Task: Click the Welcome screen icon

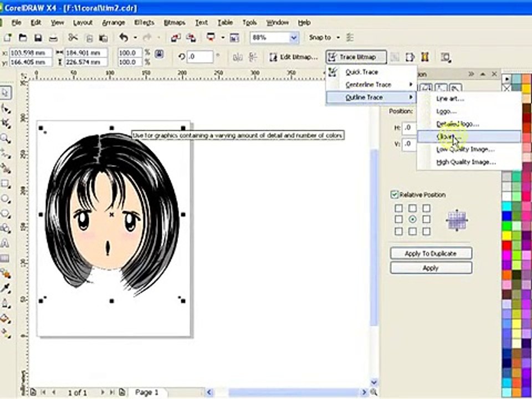Action: tap(234, 38)
